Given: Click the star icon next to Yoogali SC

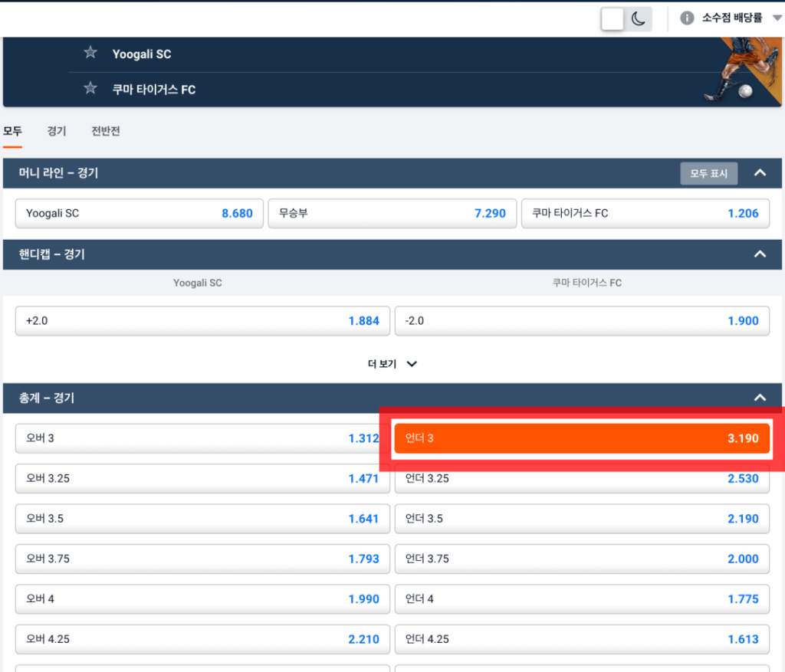Looking at the screenshot, I should pyautogui.click(x=90, y=53).
